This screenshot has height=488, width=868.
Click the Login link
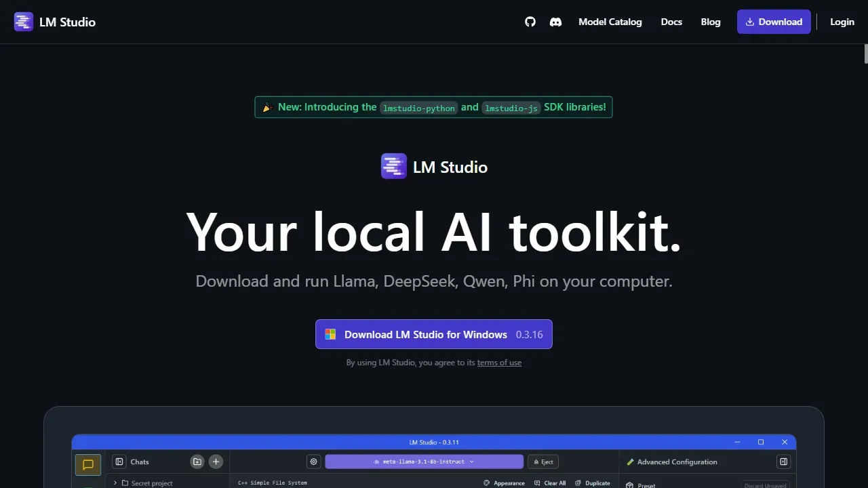pos(842,22)
